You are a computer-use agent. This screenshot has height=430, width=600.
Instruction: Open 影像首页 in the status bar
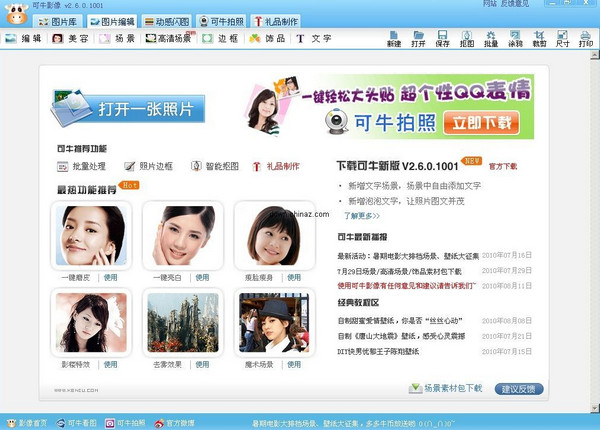pyautogui.click(x=28, y=423)
